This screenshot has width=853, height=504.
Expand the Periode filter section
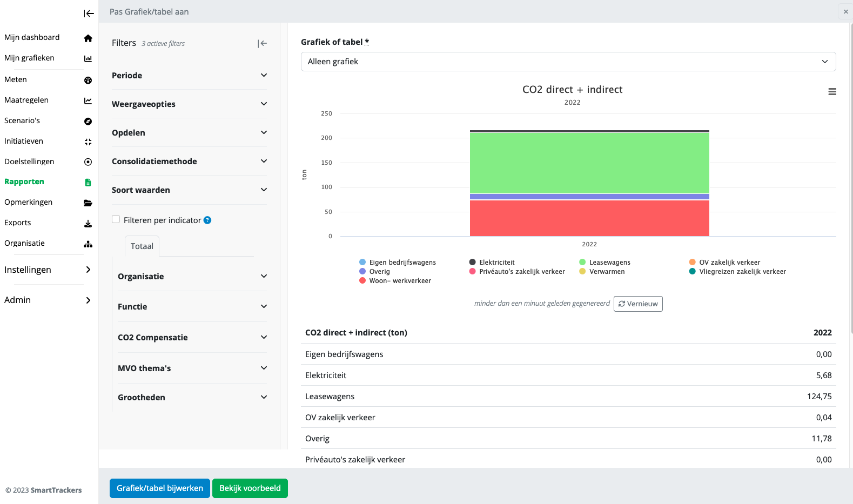[189, 76]
